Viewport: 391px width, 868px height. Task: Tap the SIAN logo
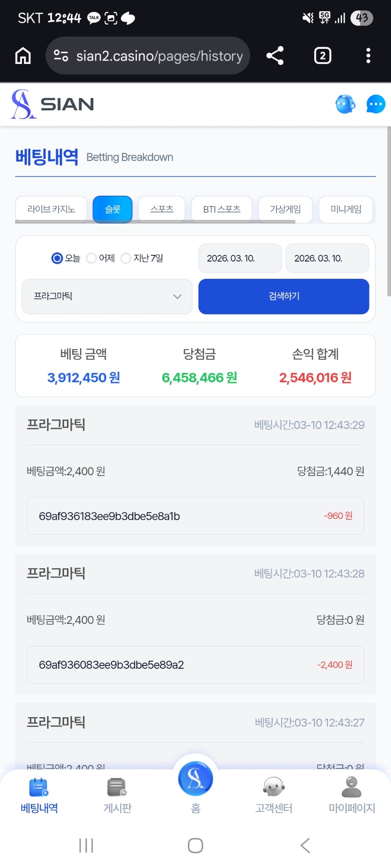coord(53,104)
